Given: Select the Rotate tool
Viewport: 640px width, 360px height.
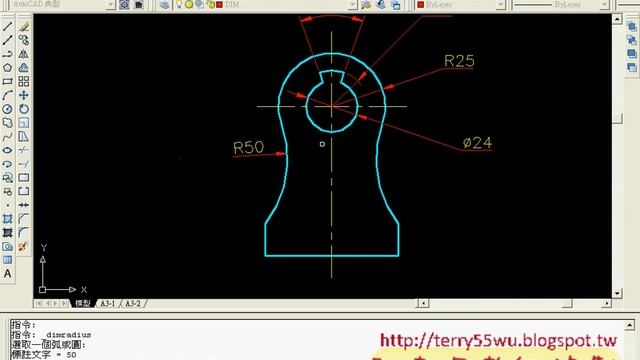Looking at the screenshot, I should 24,109.
